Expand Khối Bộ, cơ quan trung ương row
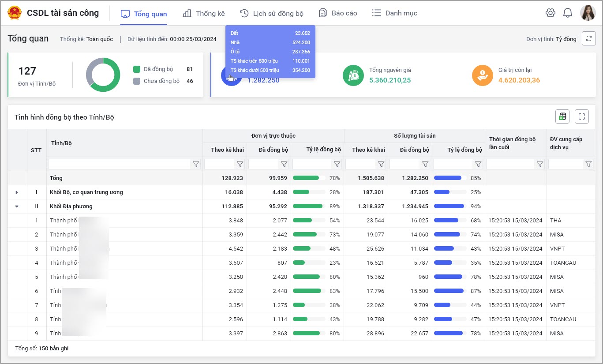603x364 pixels. (17, 192)
